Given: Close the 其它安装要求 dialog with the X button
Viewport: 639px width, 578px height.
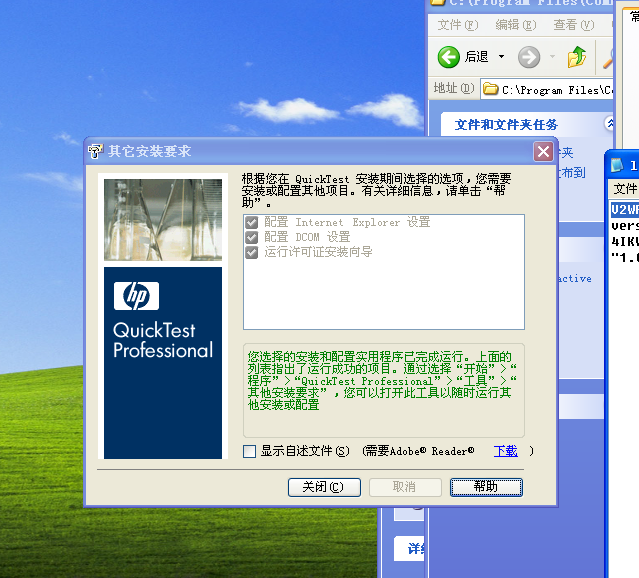Looking at the screenshot, I should point(543,152).
